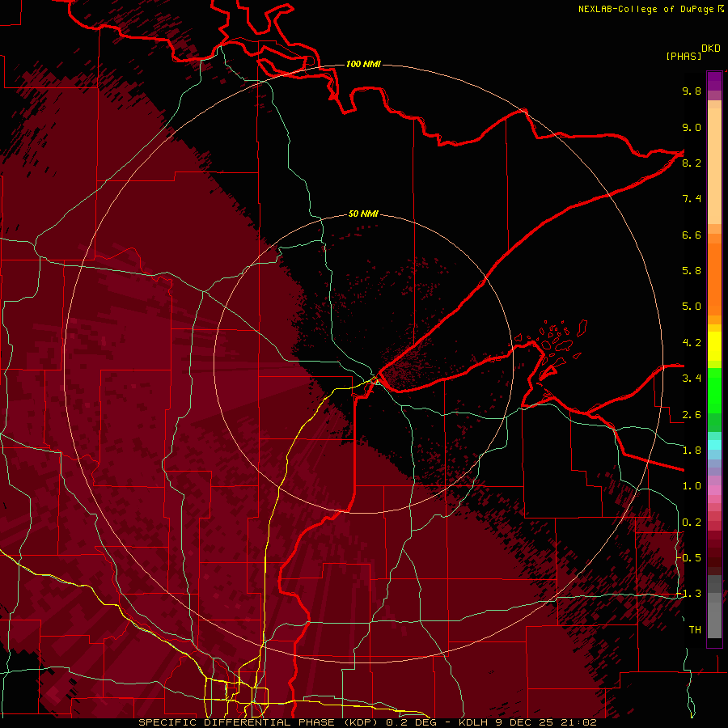This screenshot has height=728, width=728.
Task: Click the 4.2 scale label
Action: [x=692, y=343]
